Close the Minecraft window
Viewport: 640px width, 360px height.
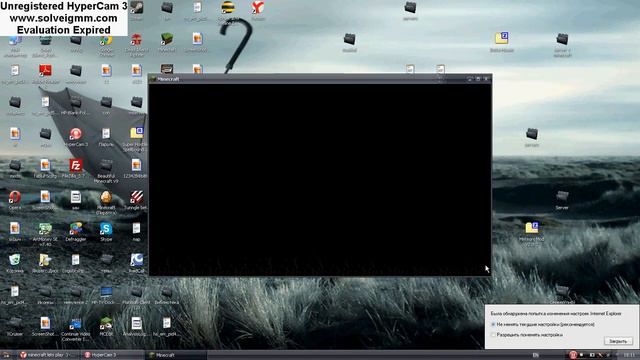click(x=486, y=79)
